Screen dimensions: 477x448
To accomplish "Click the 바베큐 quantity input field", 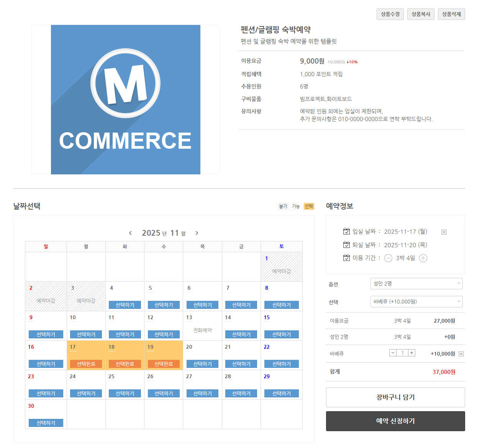I will [402, 353].
